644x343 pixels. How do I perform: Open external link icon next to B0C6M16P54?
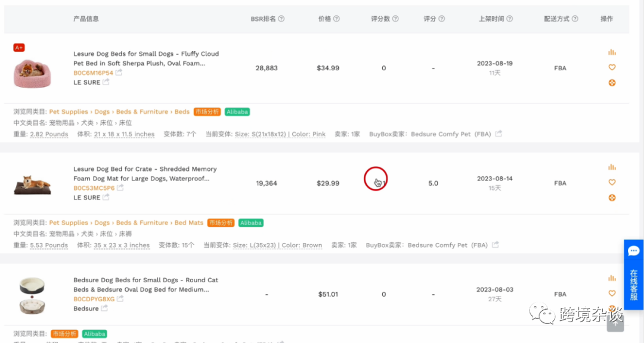119,72
